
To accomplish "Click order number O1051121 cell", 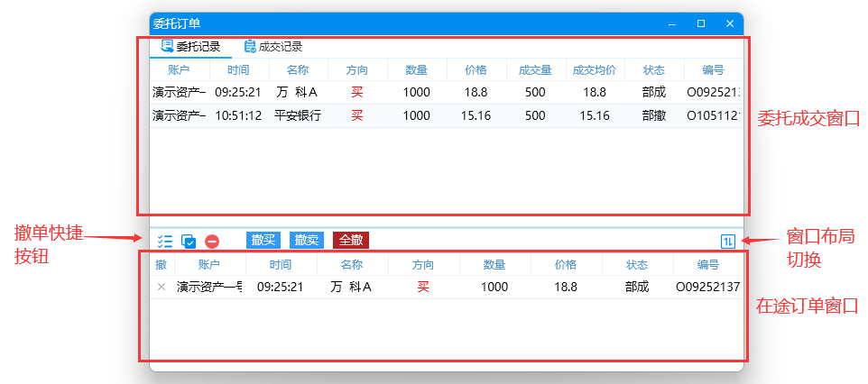I will (x=713, y=115).
